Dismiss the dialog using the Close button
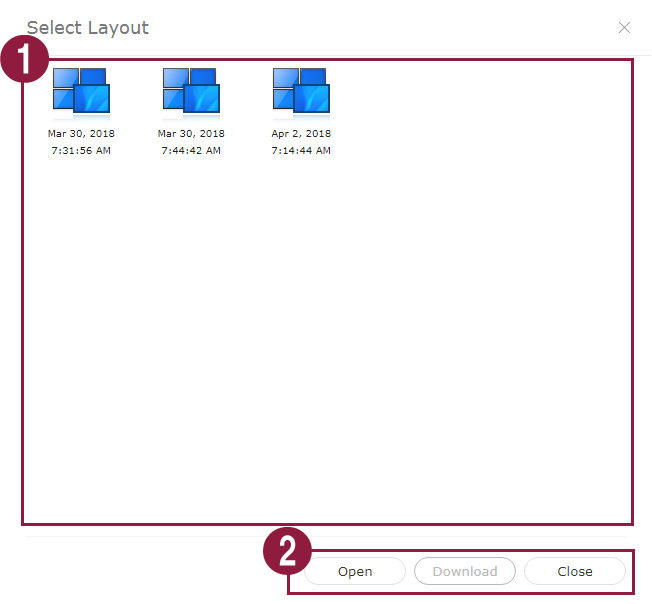 575,571
